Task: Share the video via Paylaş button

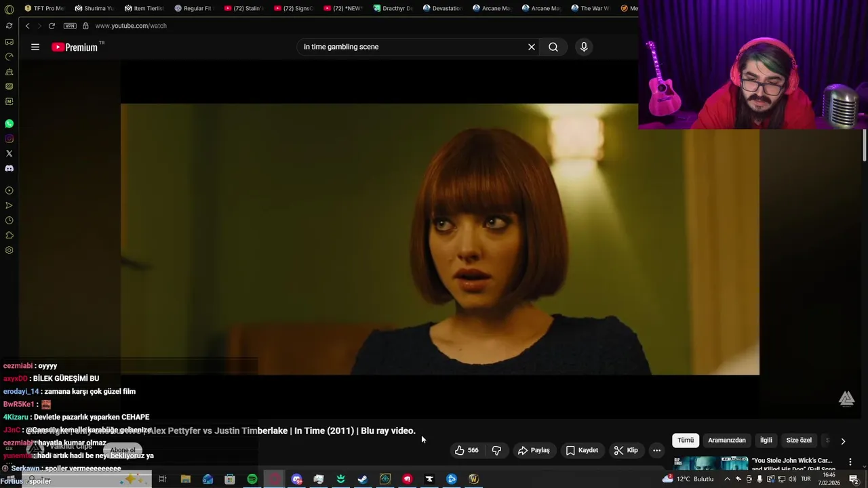Action: (534, 450)
